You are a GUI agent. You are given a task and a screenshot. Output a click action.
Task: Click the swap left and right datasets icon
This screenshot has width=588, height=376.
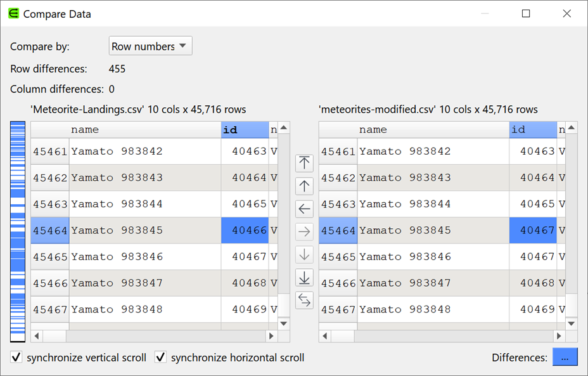(304, 300)
